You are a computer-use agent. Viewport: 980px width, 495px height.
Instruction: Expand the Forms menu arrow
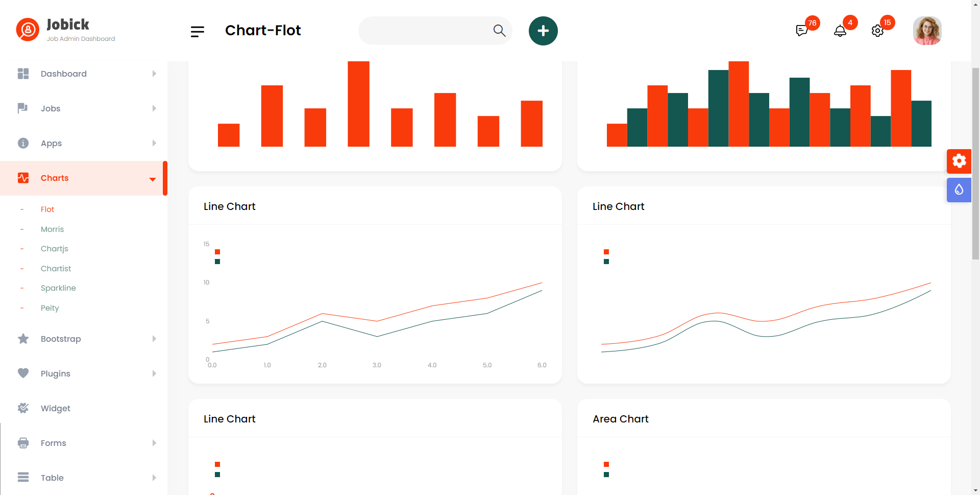[x=154, y=443]
